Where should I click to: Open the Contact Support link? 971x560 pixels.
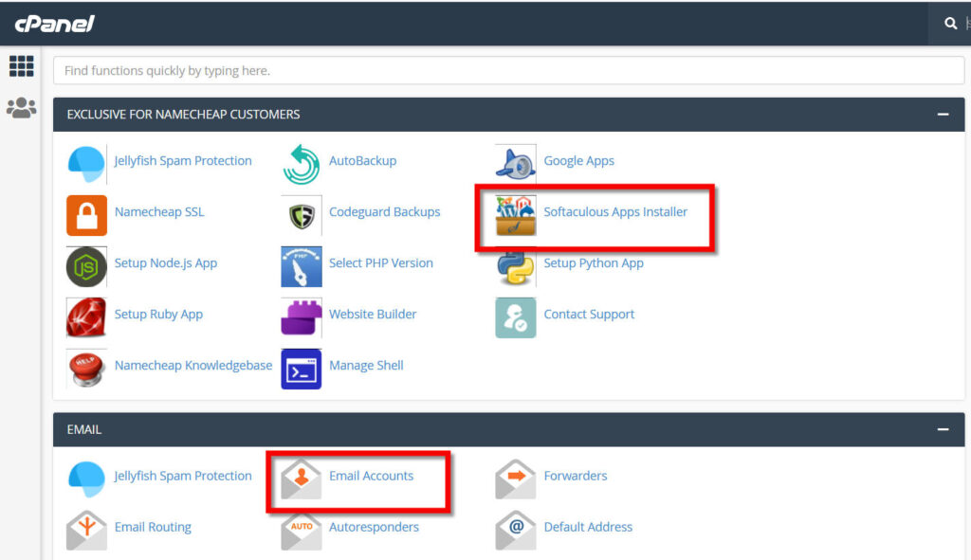tap(589, 315)
